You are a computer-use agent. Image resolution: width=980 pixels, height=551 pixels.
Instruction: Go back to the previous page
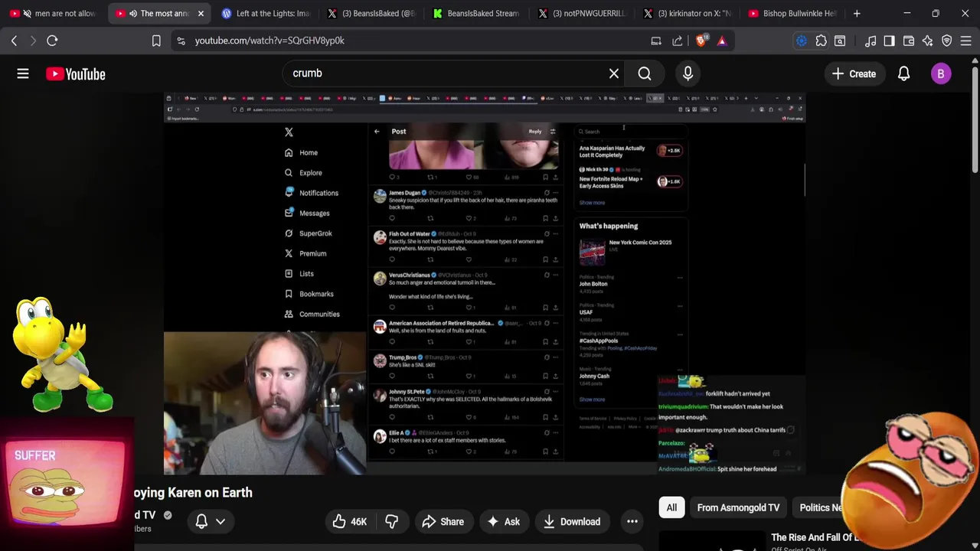click(x=14, y=41)
